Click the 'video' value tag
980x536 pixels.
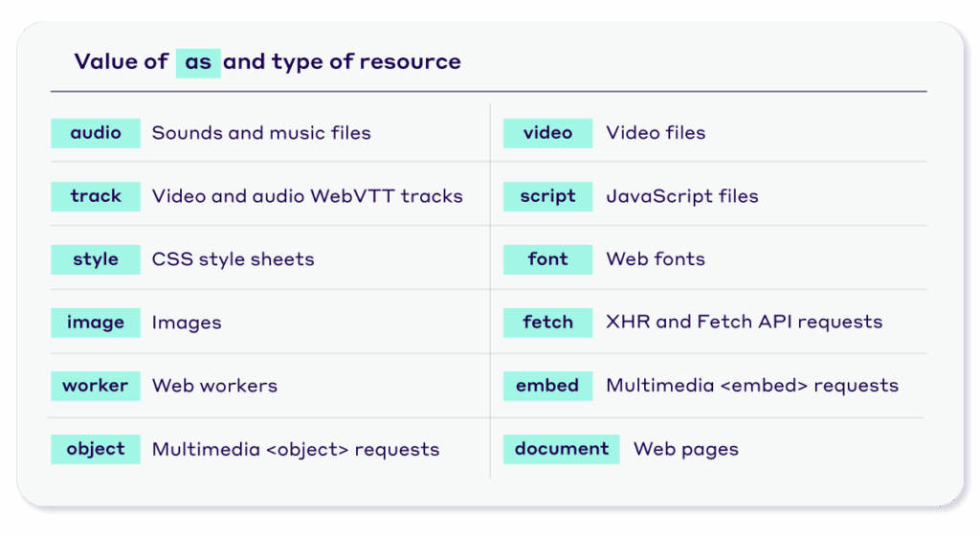548,133
